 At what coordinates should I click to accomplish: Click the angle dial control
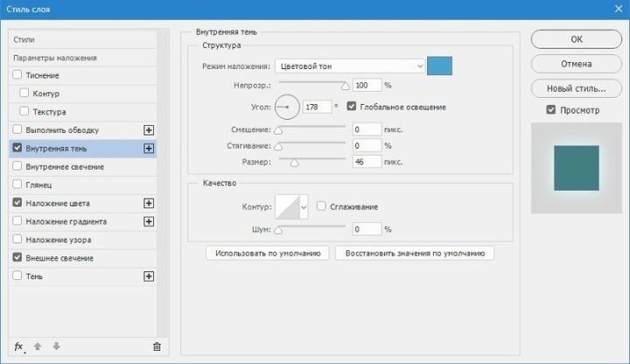tap(287, 107)
